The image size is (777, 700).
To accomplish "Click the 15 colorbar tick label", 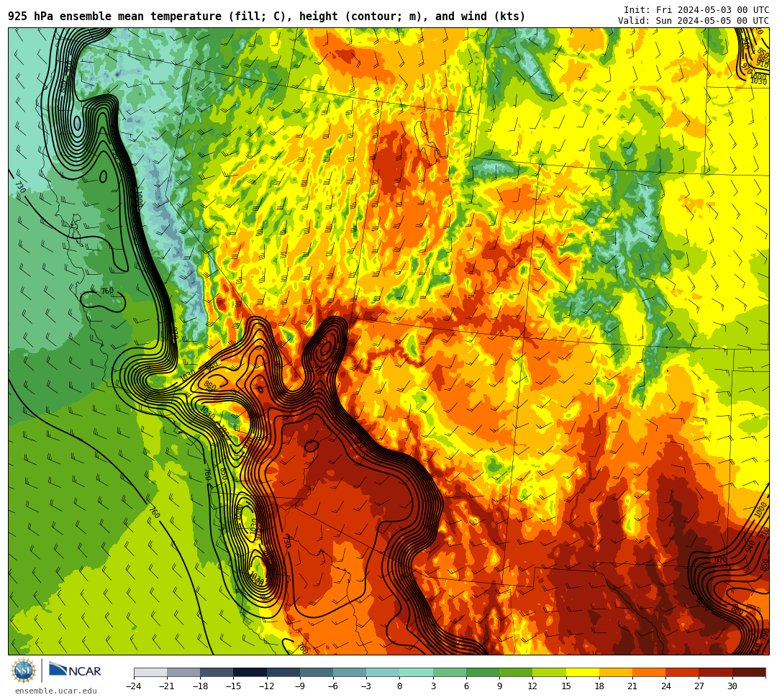I will [x=566, y=686].
